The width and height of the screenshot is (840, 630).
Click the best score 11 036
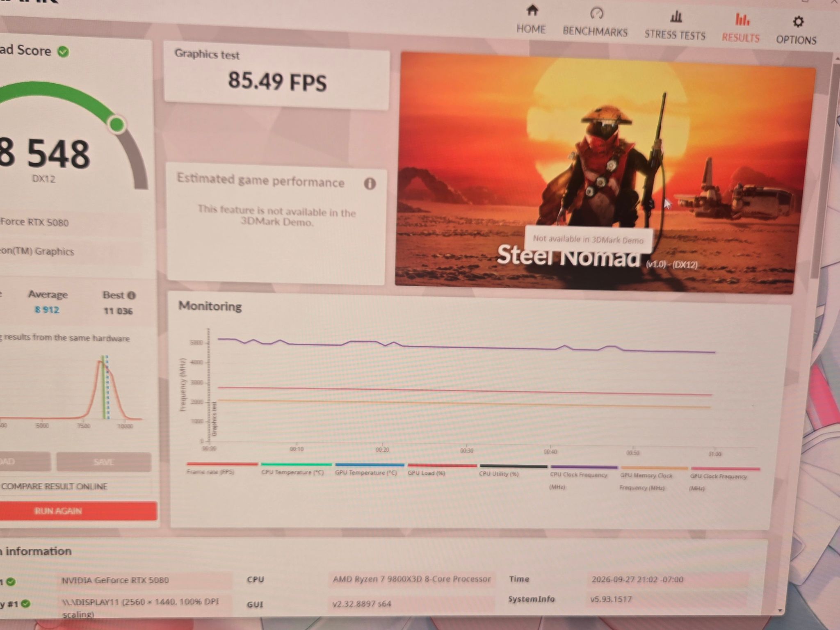click(118, 311)
